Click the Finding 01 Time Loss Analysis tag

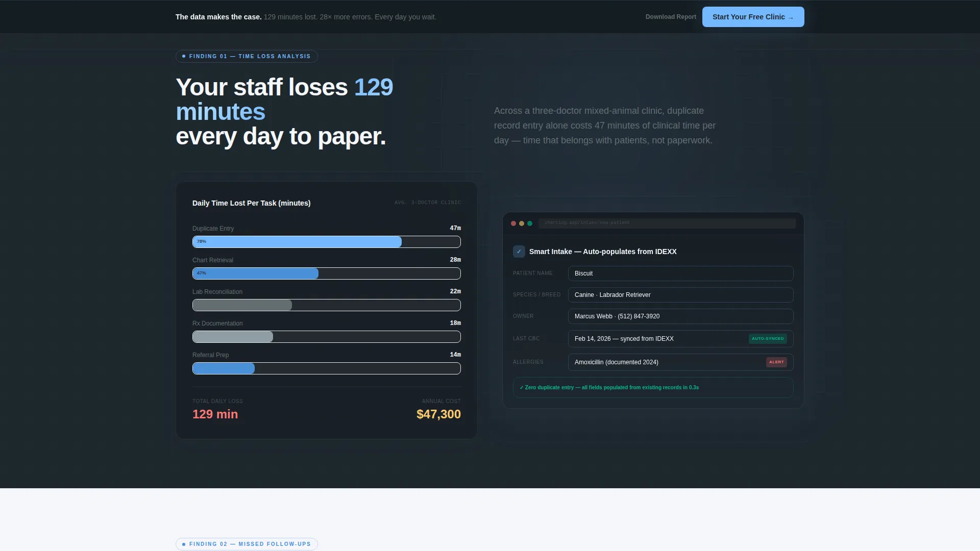click(247, 57)
